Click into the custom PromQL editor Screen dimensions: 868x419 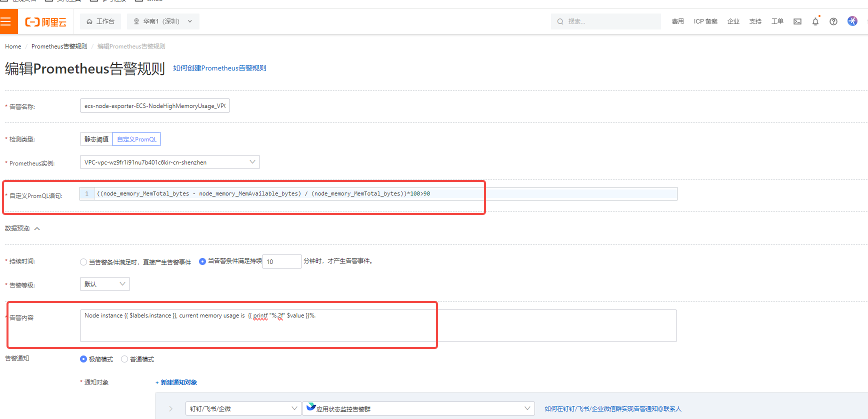(x=378, y=193)
